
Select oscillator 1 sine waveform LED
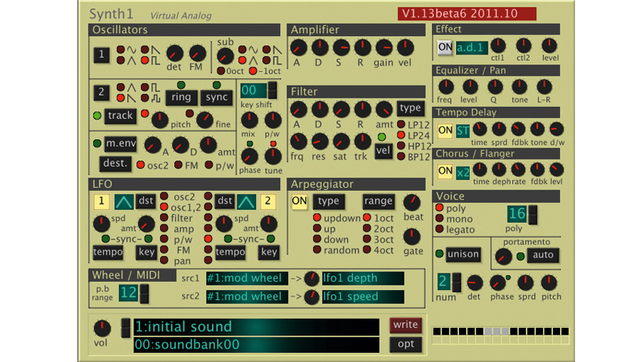tap(120, 50)
